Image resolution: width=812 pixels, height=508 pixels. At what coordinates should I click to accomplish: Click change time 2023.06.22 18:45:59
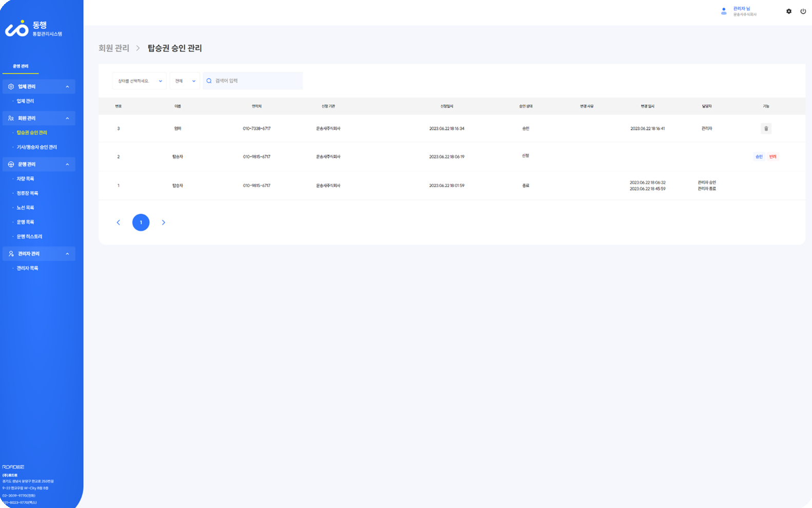click(x=647, y=189)
